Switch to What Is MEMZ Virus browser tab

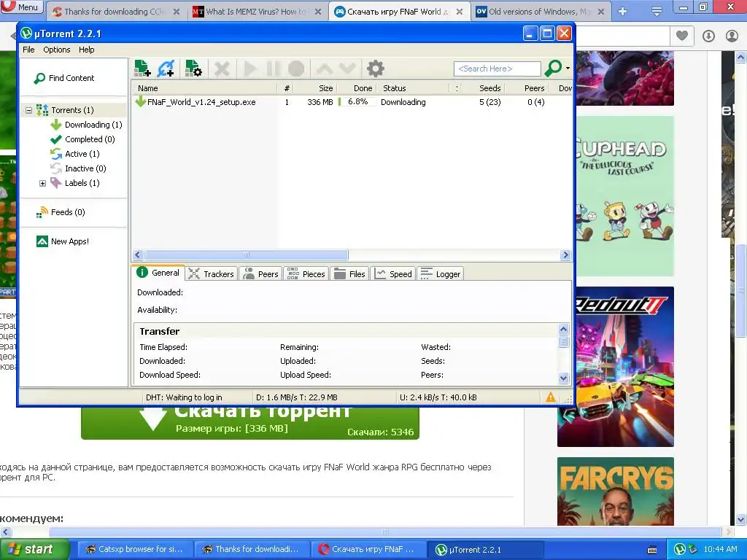pos(258,12)
